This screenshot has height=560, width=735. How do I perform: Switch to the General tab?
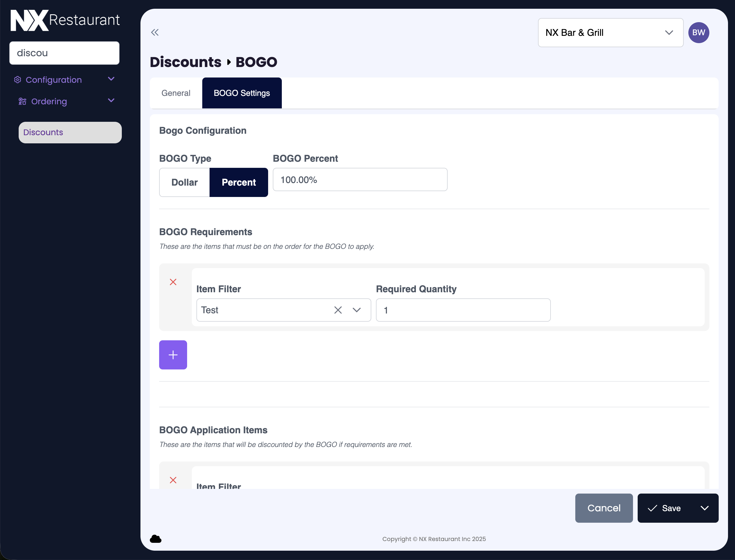click(x=176, y=93)
